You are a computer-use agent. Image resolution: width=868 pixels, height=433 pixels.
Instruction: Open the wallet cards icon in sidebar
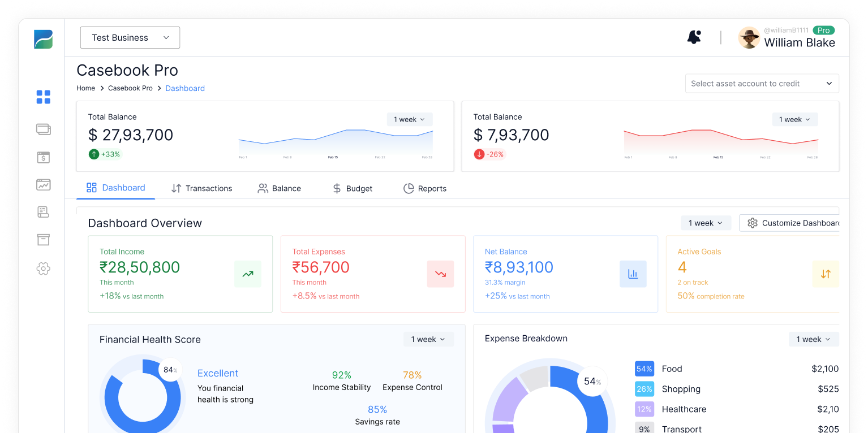pos(44,129)
